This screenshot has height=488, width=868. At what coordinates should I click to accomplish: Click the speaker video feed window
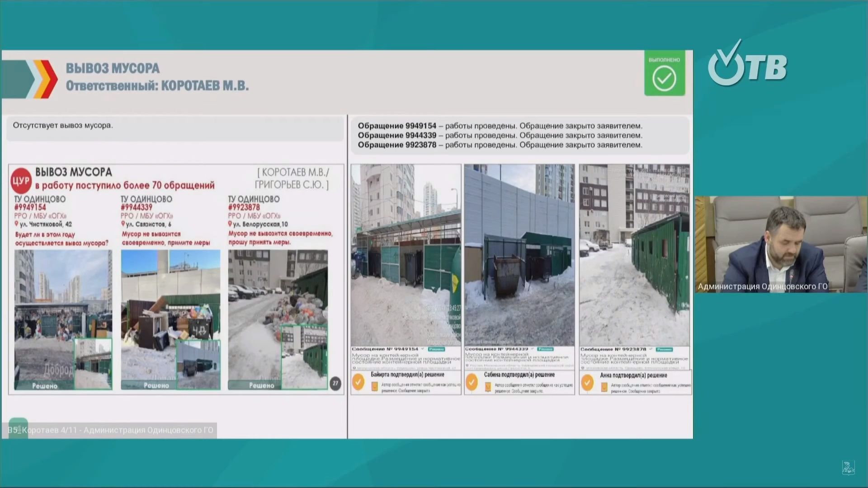pyautogui.click(x=781, y=244)
